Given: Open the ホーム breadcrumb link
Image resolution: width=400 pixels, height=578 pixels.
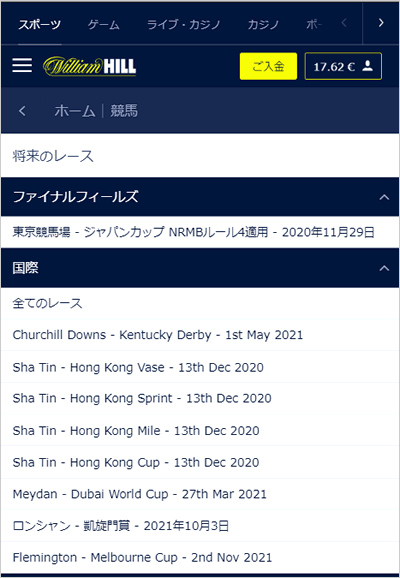Looking at the screenshot, I should coord(75,111).
